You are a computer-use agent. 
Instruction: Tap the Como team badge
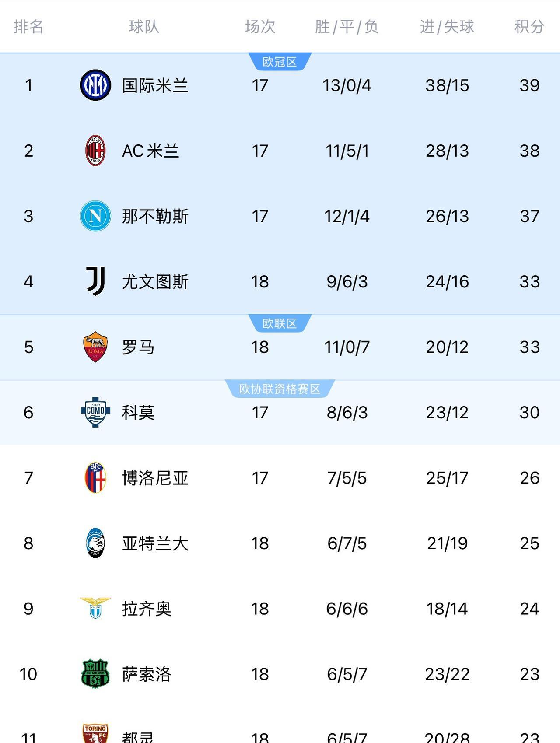(95, 412)
